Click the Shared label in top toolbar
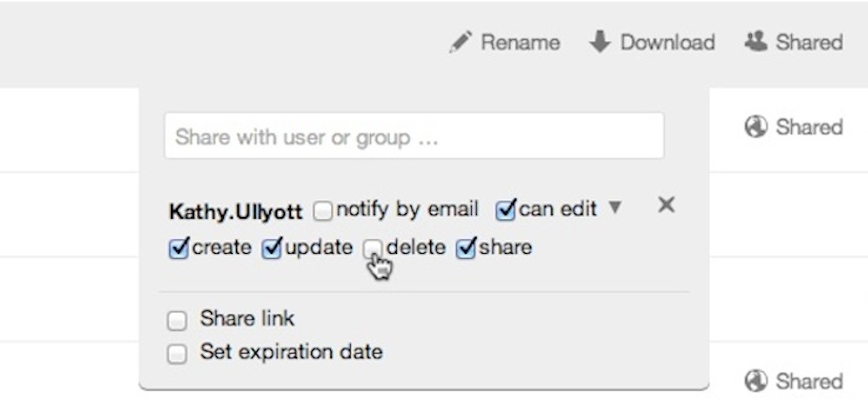 809,42
